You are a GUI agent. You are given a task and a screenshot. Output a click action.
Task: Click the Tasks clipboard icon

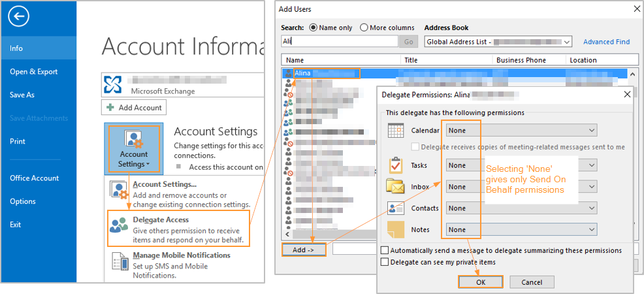tap(396, 165)
